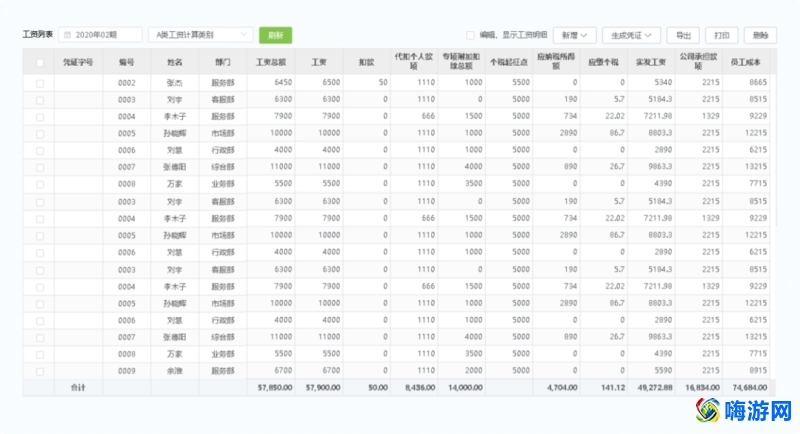The image size is (800, 434).
Task: Select the name cell 张杰
Action: click(174, 83)
